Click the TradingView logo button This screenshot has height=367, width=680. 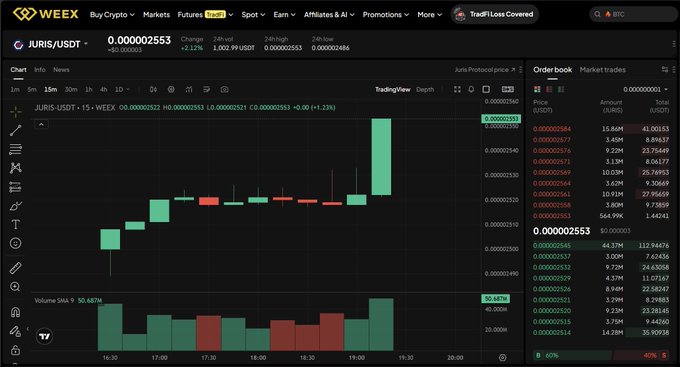point(44,336)
